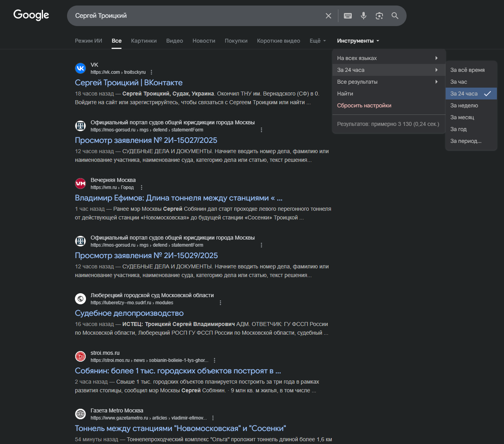Start voice search with microphone

click(364, 16)
